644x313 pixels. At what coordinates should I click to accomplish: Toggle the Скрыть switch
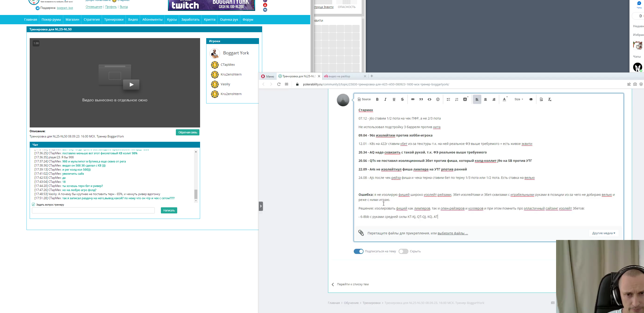(x=403, y=251)
